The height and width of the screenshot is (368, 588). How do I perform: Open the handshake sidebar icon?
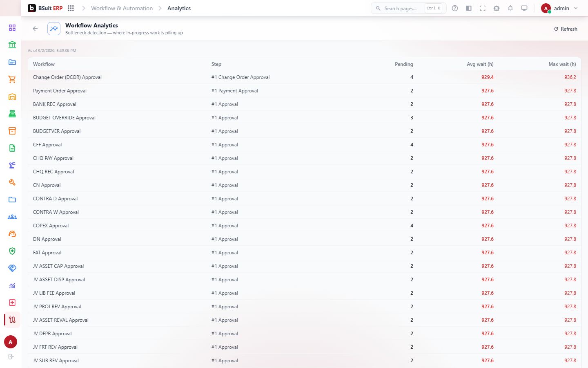(12, 268)
